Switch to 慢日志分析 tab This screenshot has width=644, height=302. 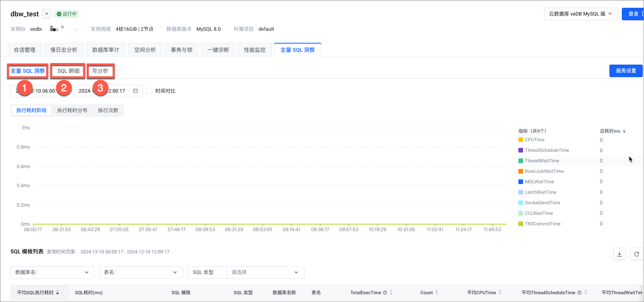tap(64, 50)
